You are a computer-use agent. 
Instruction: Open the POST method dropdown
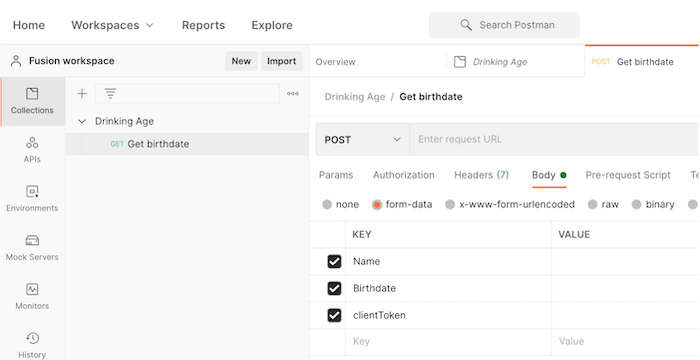[x=362, y=139]
